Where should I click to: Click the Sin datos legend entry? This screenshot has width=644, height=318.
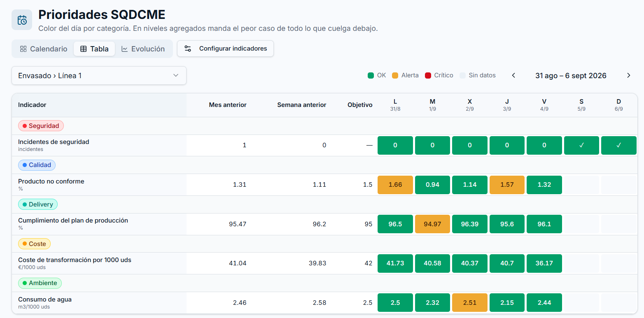point(477,76)
